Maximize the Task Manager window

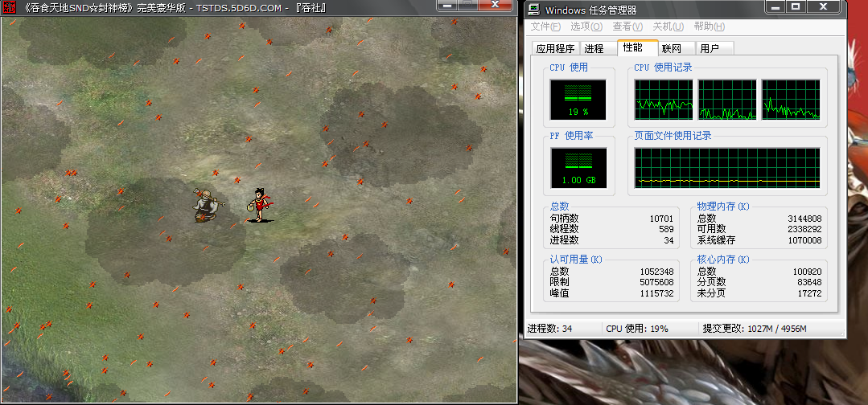[x=796, y=6]
